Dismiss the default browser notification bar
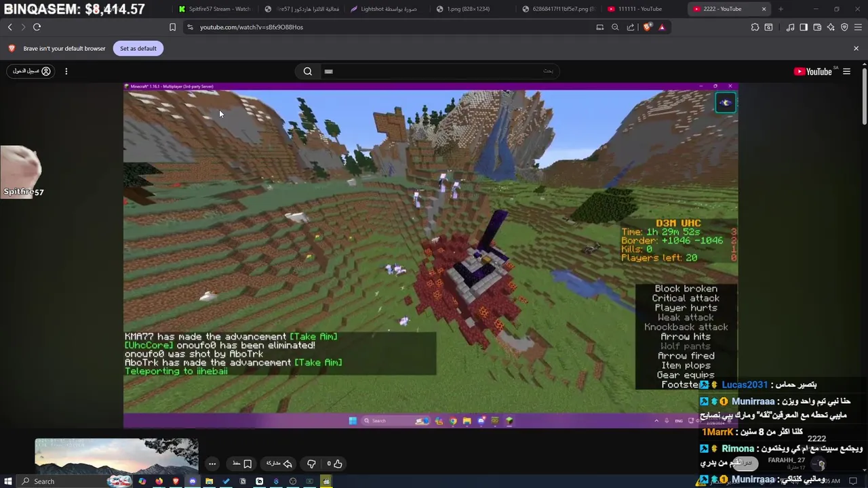The width and height of the screenshot is (868, 488). 856,48
